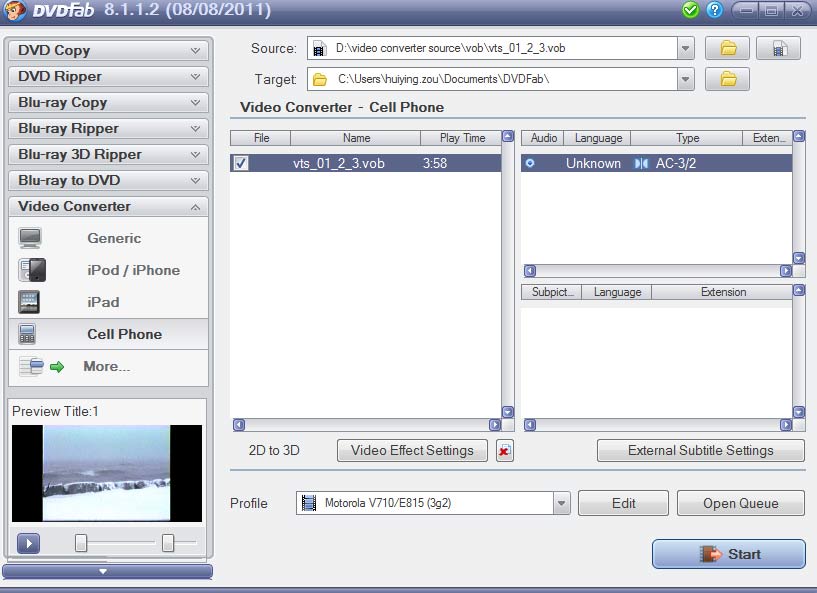817x593 pixels.
Task: Select iPod / iPhone converter mode
Action: 133,270
